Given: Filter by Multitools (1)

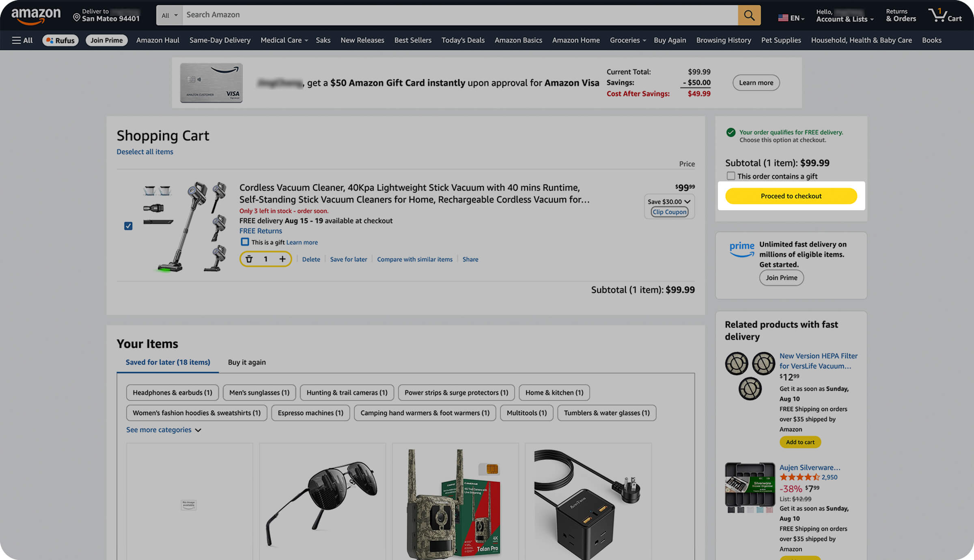Looking at the screenshot, I should click(x=526, y=413).
